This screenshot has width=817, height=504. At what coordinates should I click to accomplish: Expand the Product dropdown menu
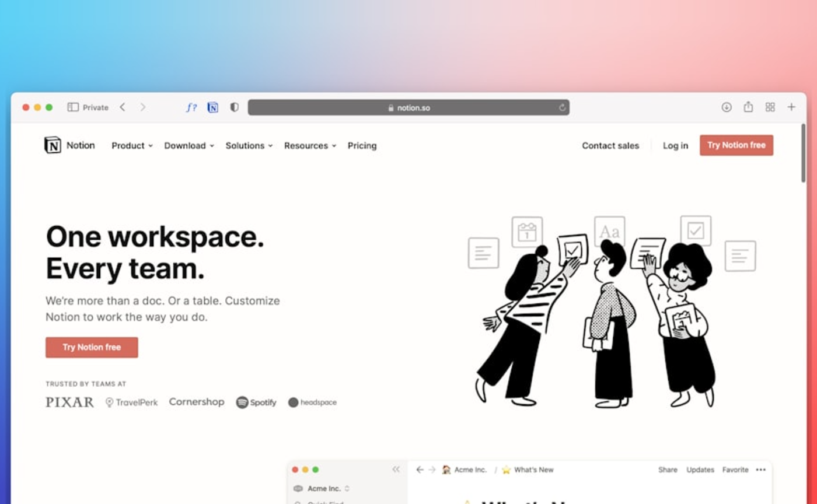tap(132, 146)
